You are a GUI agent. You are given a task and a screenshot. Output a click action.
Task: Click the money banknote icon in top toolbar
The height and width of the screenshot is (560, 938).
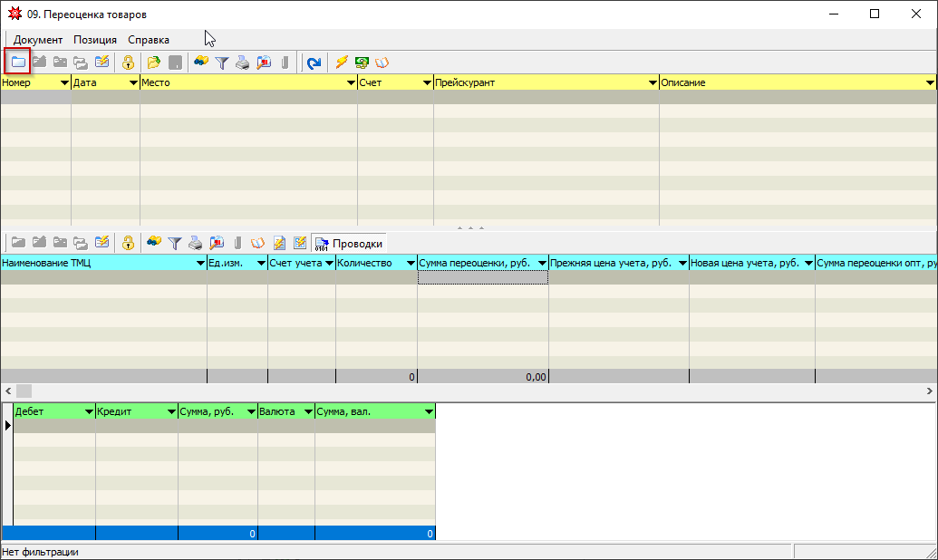click(x=362, y=63)
